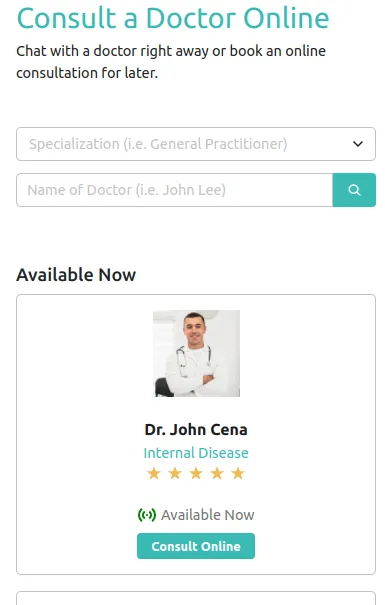Viewport: 385px width, 605px height.
Task: Click the third rating star
Action: tap(196, 473)
